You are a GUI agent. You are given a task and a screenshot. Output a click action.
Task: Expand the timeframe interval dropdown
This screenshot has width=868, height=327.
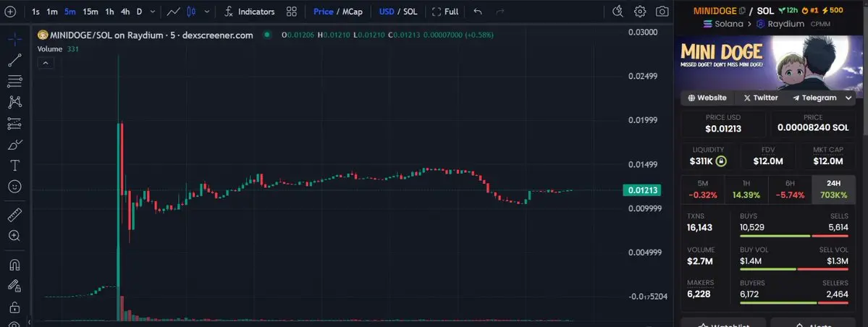point(153,12)
